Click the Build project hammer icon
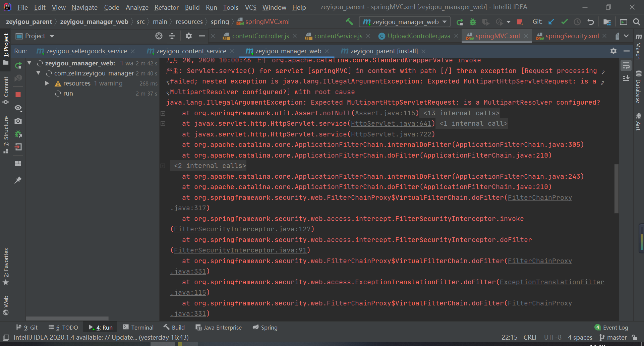 tap(349, 22)
